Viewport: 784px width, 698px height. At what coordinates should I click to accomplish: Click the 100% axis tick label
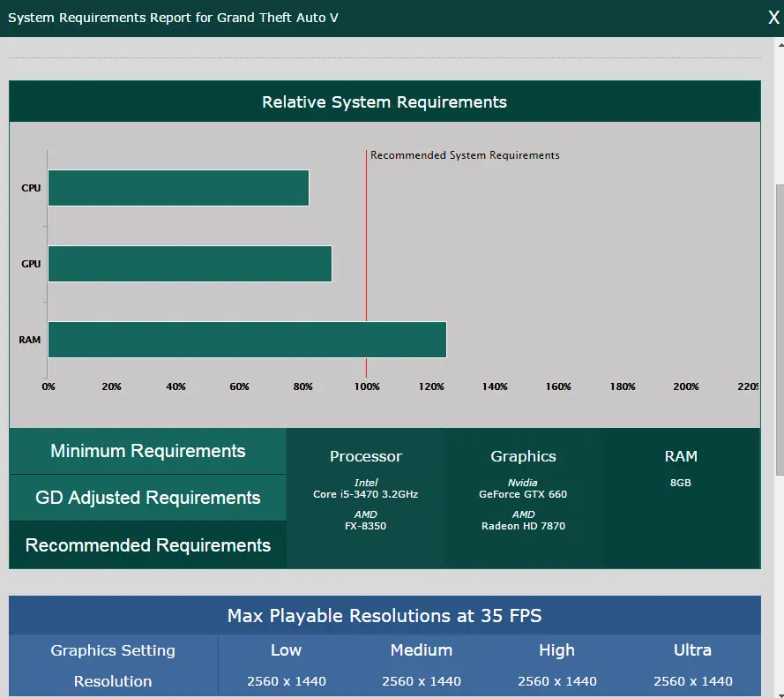coord(367,387)
